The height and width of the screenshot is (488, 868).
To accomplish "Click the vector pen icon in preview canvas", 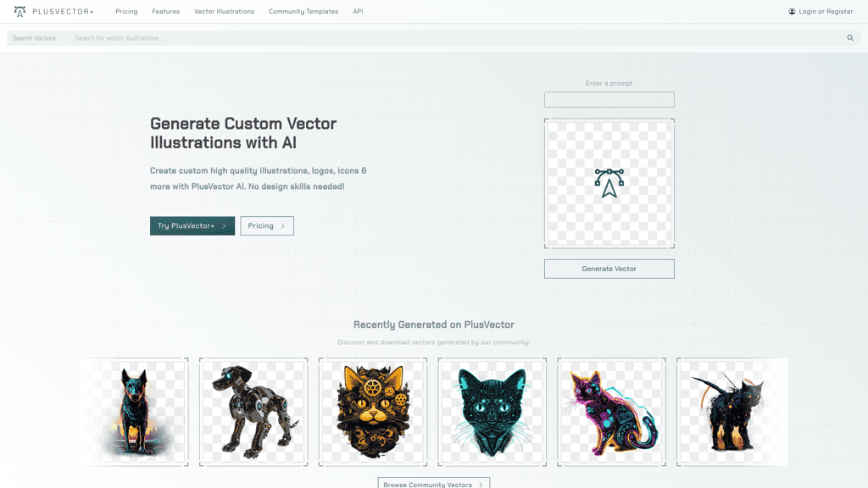I will [x=609, y=183].
